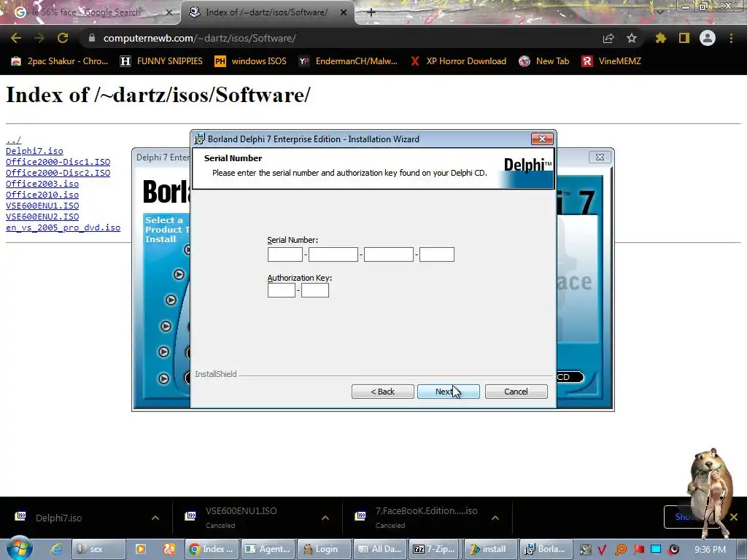The width and height of the screenshot is (747, 560).
Task: Click the Office2000-Disc2.ISO link
Action: click(58, 173)
